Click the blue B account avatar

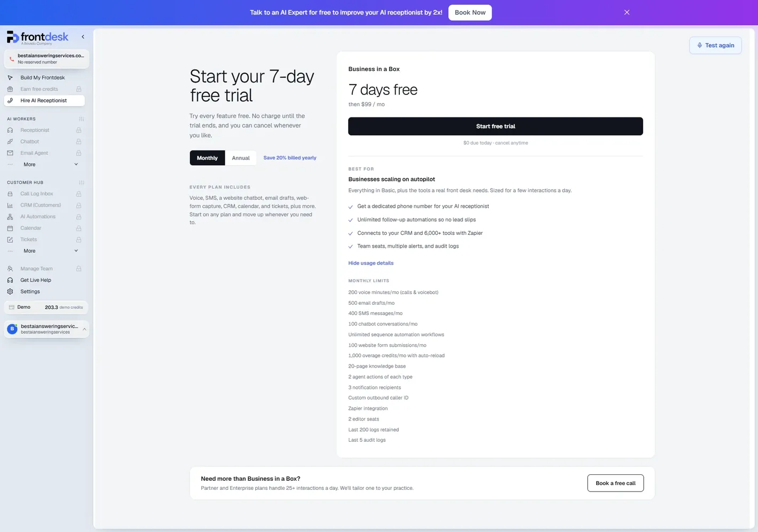12,329
